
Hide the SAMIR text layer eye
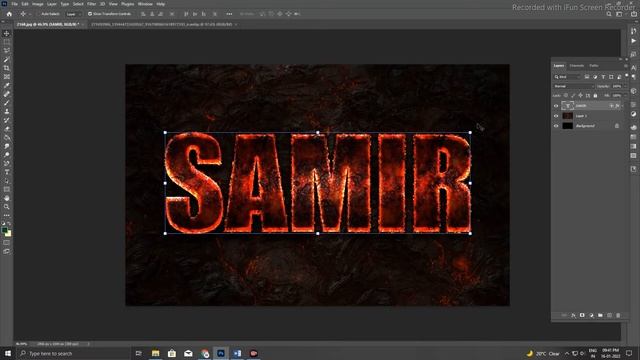click(556, 106)
